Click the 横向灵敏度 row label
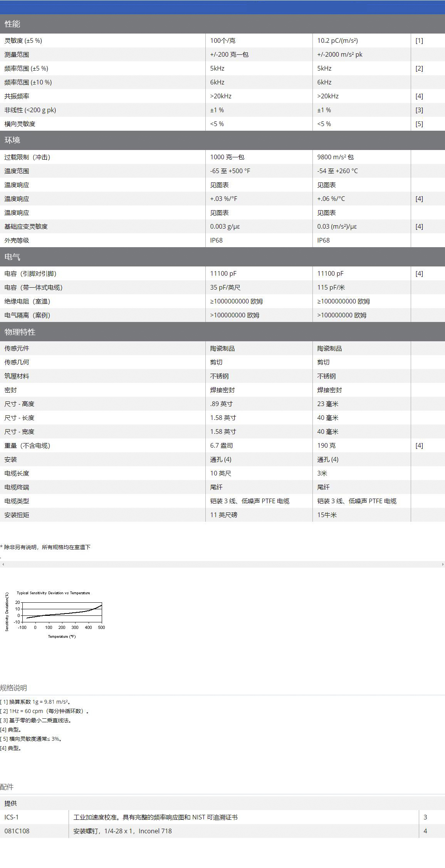The image size is (445, 868). pyautogui.click(x=20, y=124)
